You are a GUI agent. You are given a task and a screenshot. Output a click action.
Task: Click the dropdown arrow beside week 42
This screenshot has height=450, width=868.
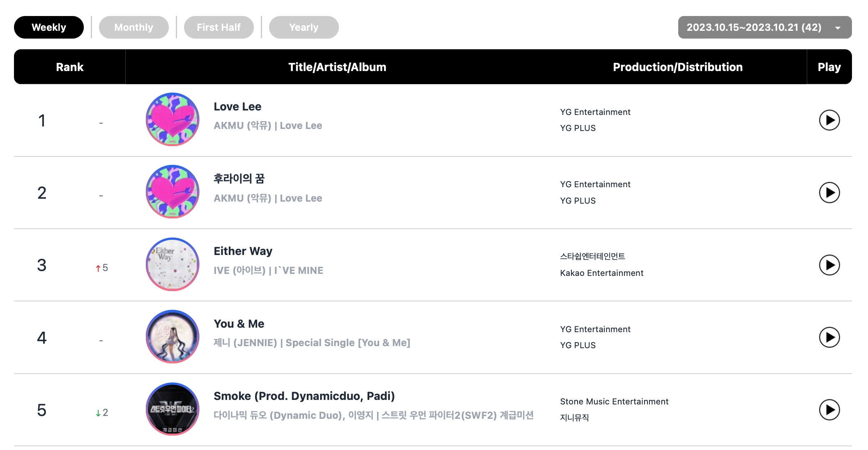click(838, 28)
